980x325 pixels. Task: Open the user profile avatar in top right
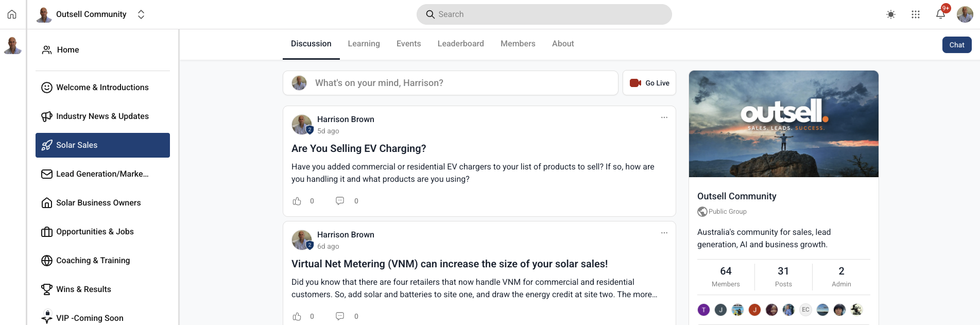(965, 14)
